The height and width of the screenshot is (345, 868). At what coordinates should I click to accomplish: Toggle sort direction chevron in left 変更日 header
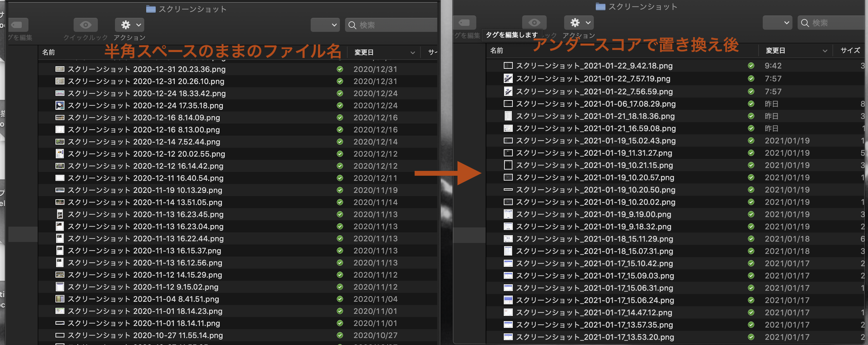pos(412,53)
